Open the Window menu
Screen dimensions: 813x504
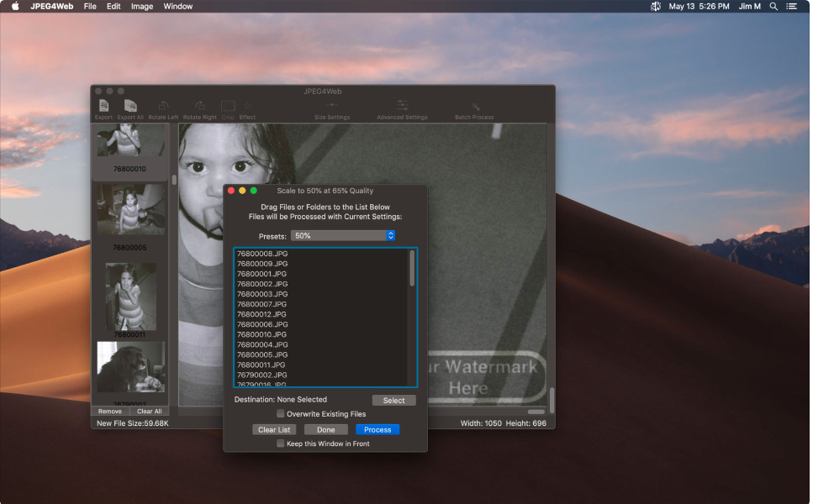178,6
